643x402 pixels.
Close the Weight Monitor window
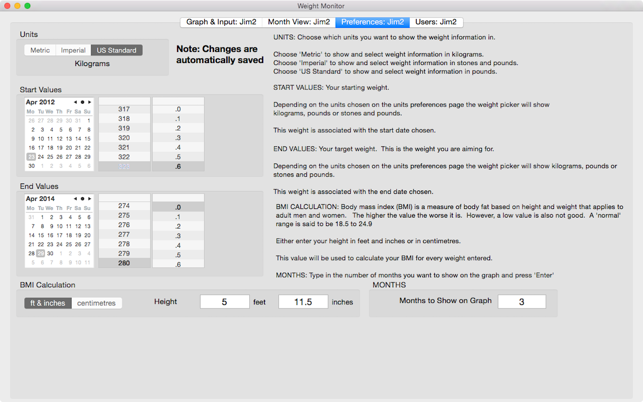point(7,6)
